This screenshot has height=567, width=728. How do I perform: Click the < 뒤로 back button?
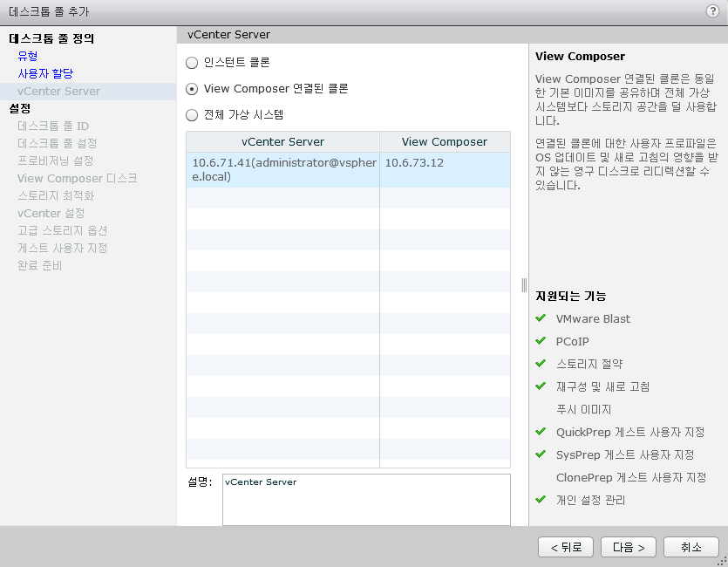pyautogui.click(x=566, y=547)
